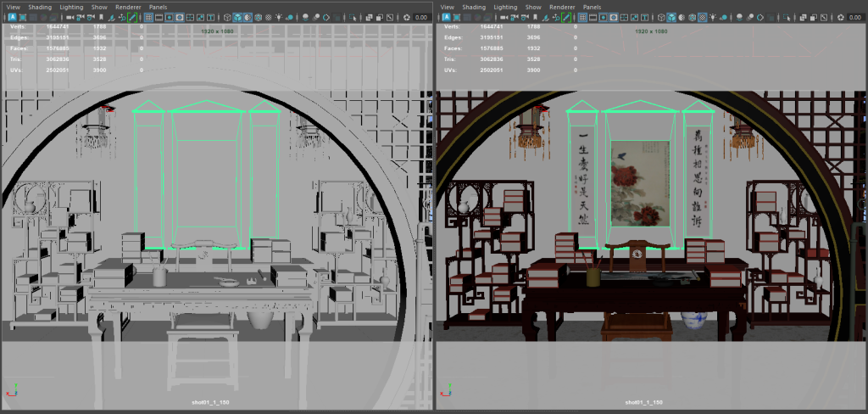
Task: Click Select Camera icon in left panel
Action: [70, 17]
